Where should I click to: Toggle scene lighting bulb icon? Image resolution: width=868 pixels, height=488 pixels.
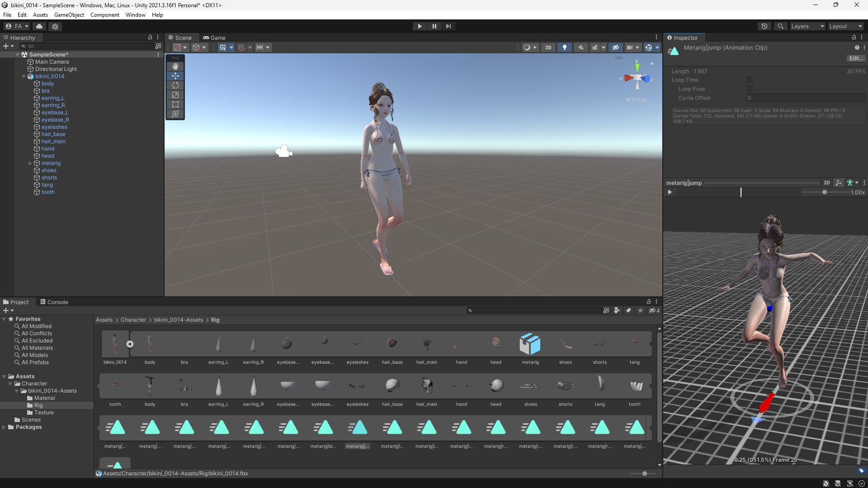pyautogui.click(x=564, y=47)
